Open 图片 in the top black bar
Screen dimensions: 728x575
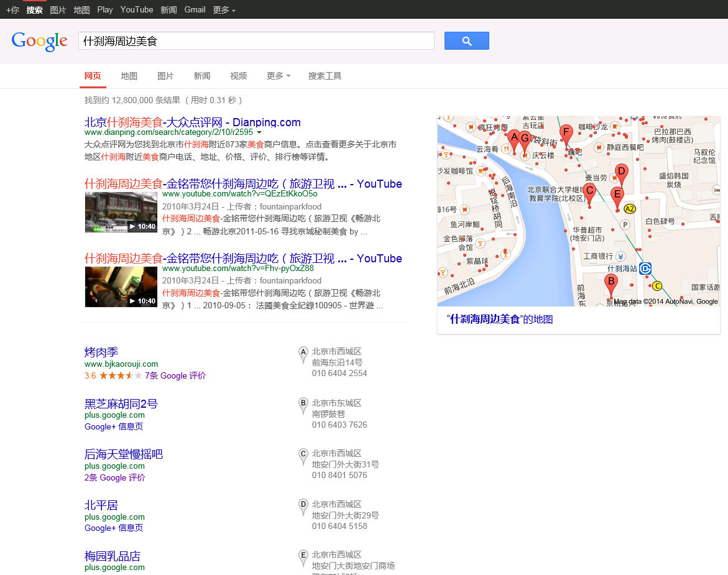pos(58,10)
